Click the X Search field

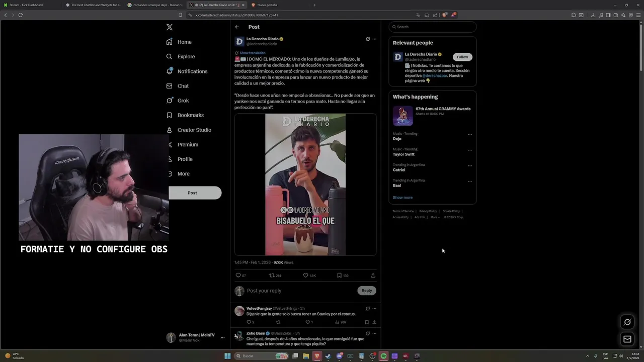pyautogui.click(x=432, y=27)
